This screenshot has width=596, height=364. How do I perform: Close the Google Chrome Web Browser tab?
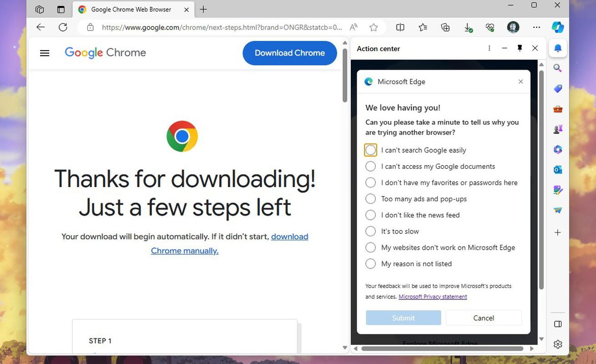(x=187, y=10)
